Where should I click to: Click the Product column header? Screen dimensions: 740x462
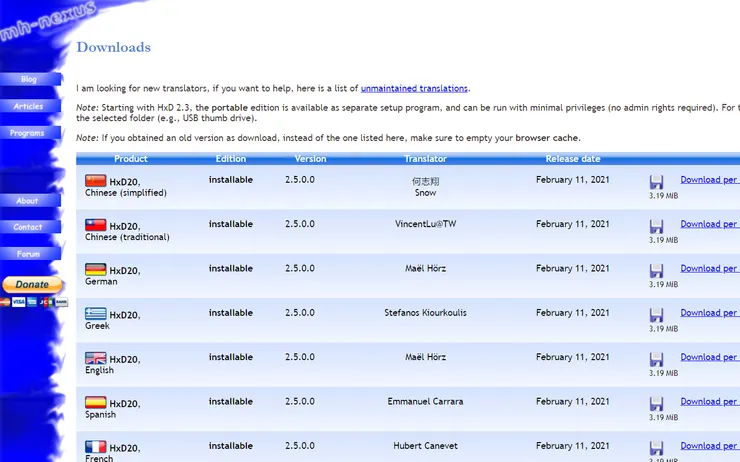pyautogui.click(x=131, y=159)
